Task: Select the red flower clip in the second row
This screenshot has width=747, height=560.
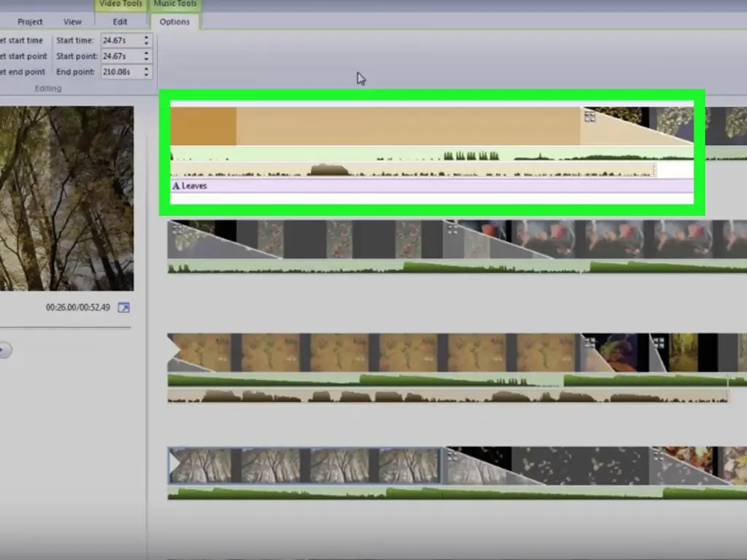Action: (595, 239)
